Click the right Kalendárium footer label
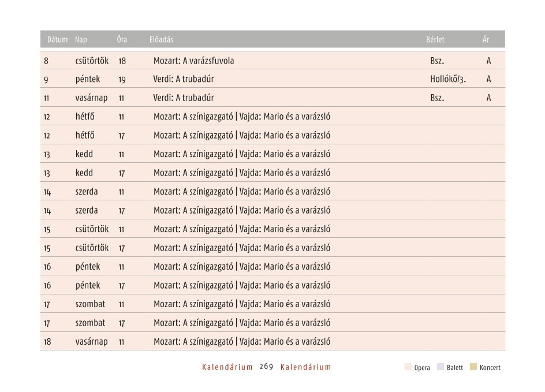 click(x=306, y=367)
